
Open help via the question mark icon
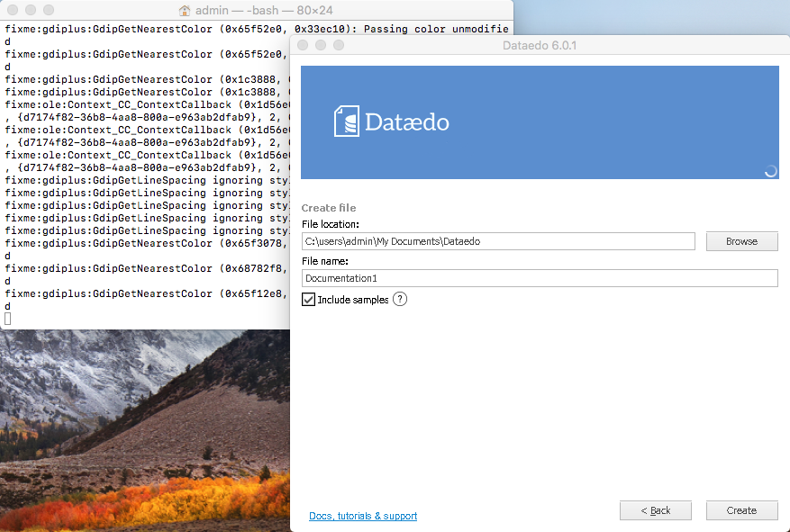(x=399, y=299)
